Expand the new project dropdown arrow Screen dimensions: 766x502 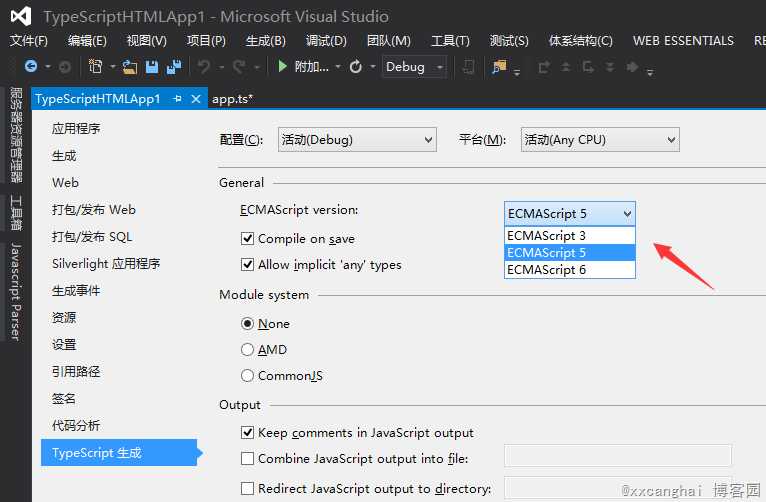112,66
